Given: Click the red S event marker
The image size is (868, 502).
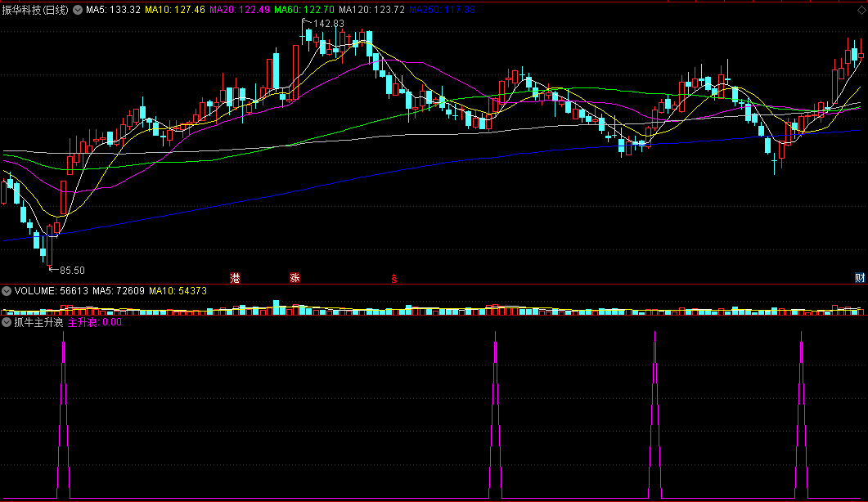Looking at the screenshot, I should [394, 279].
